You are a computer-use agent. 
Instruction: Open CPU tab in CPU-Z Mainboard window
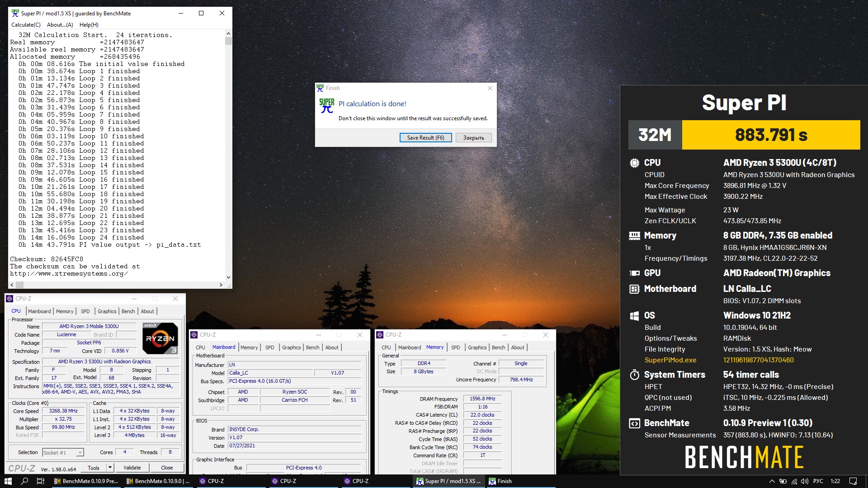200,347
